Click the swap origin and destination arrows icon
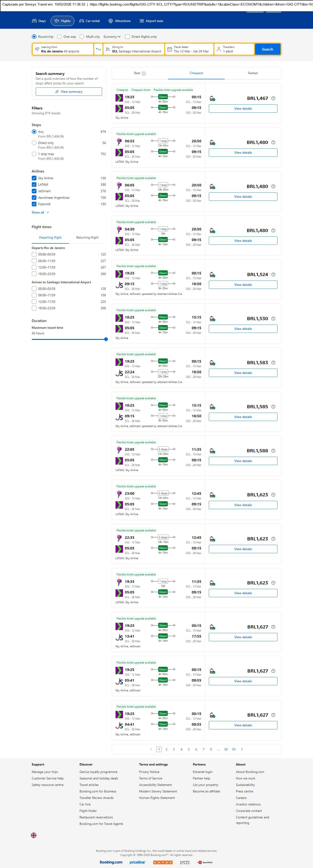Image resolution: width=313 pixels, height=868 pixels. click(x=98, y=49)
